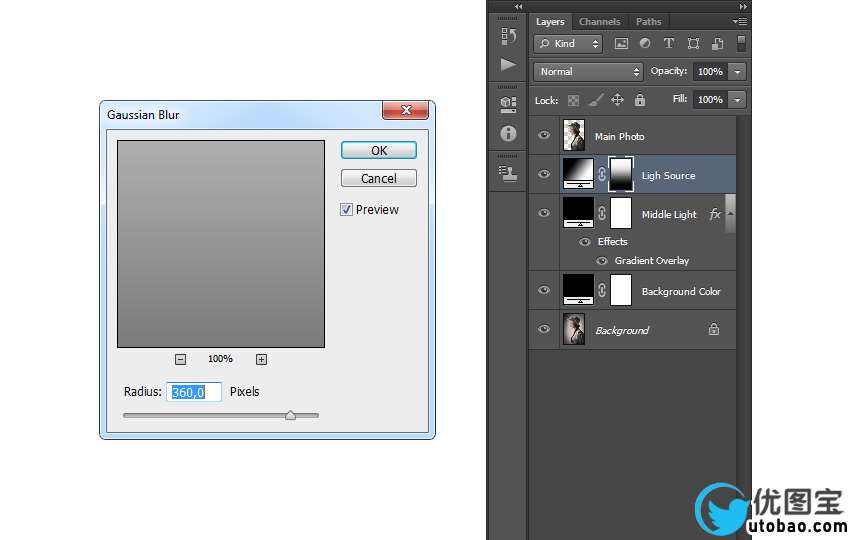Filter layers by type layers icon

[x=669, y=43]
